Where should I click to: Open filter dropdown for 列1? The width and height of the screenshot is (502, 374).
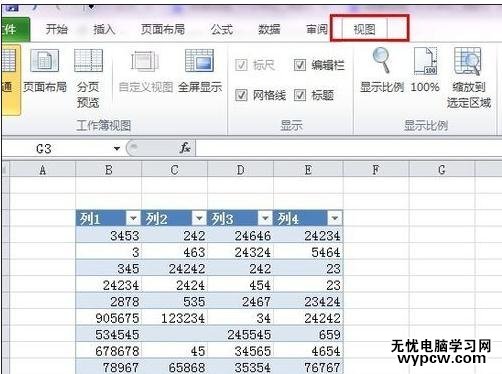133,219
